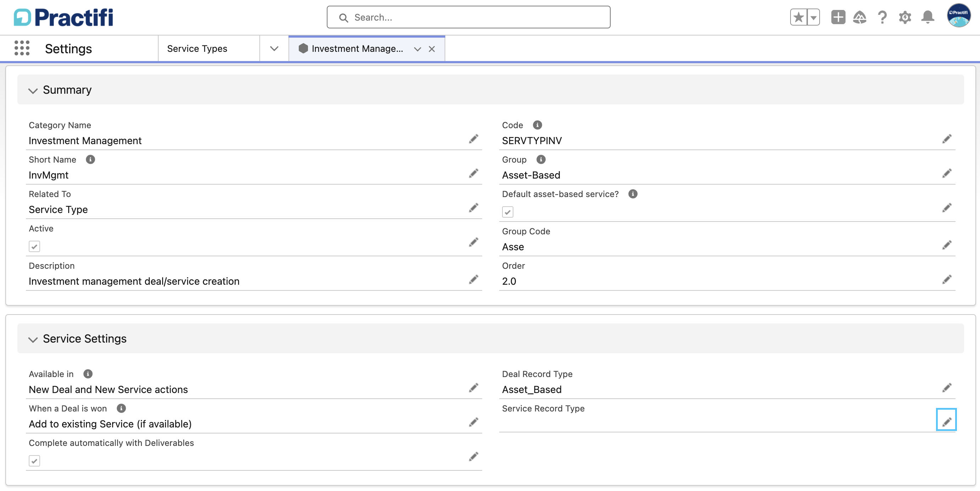Image resolution: width=980 pixels, height=491 pixels.
Task: Edit Short Name with pencil icon
Action: [473, 174]
